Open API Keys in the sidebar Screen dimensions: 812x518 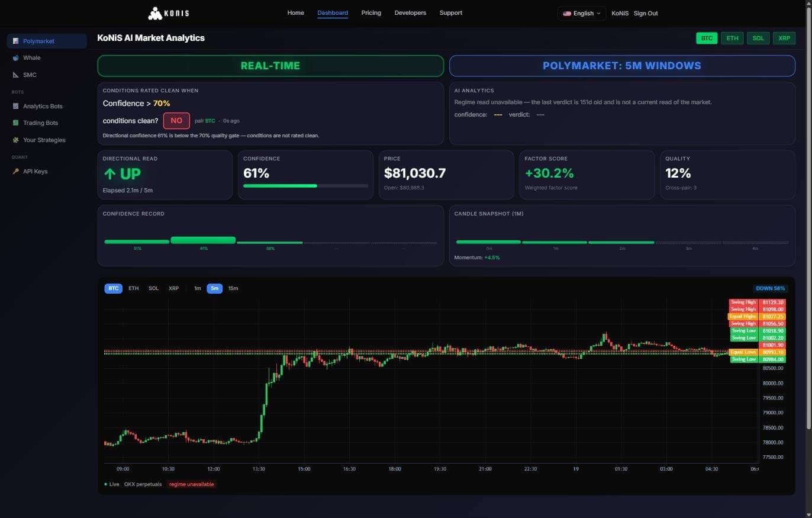47,172
